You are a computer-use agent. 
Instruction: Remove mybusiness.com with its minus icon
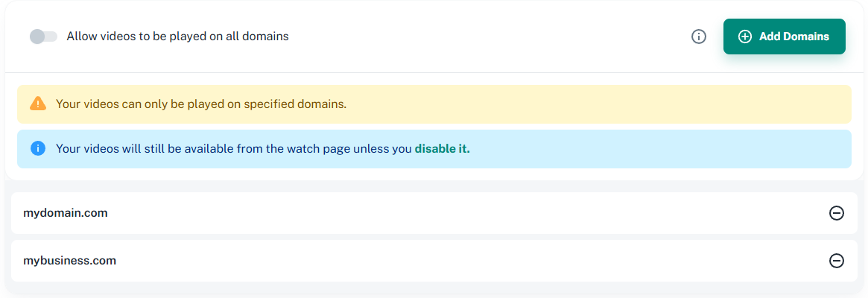tap(837, 260)
